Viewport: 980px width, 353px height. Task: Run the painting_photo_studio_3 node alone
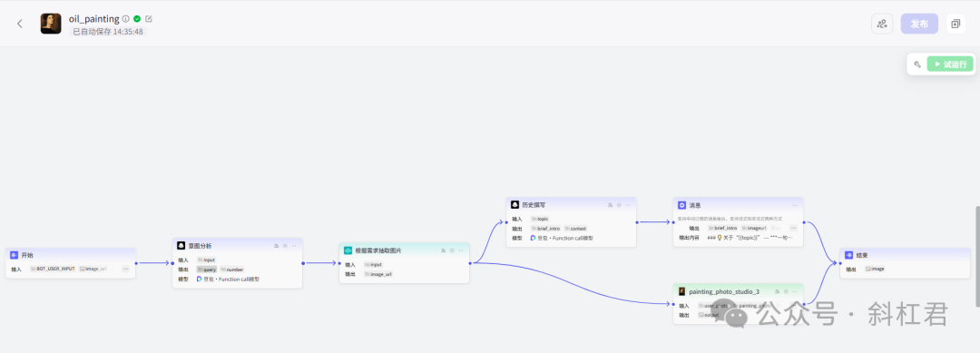click(x=786, y=291)
